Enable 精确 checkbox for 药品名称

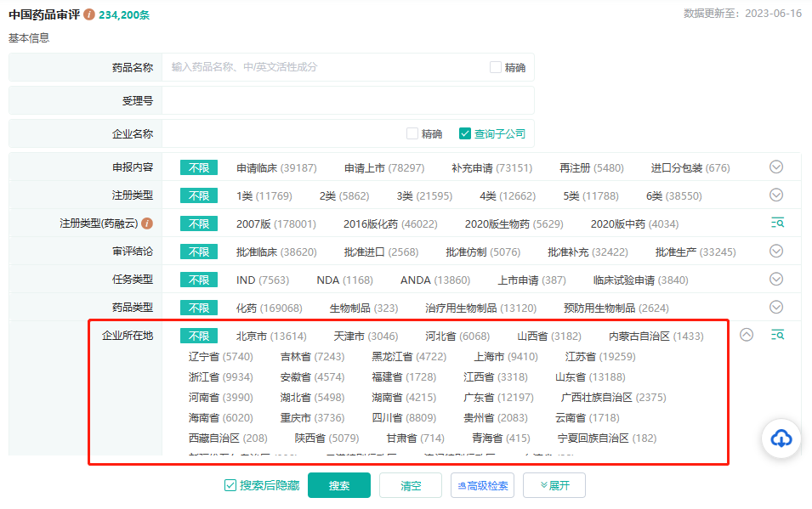point(496,67)
